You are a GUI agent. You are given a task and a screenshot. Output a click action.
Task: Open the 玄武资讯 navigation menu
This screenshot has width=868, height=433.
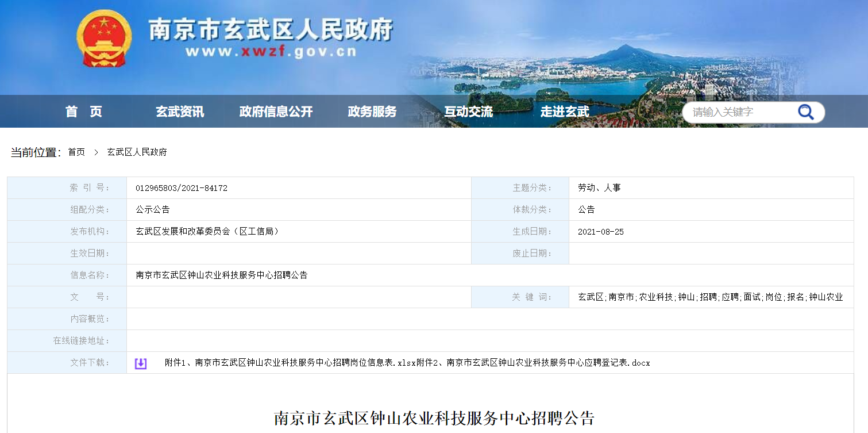pos(180,112)
